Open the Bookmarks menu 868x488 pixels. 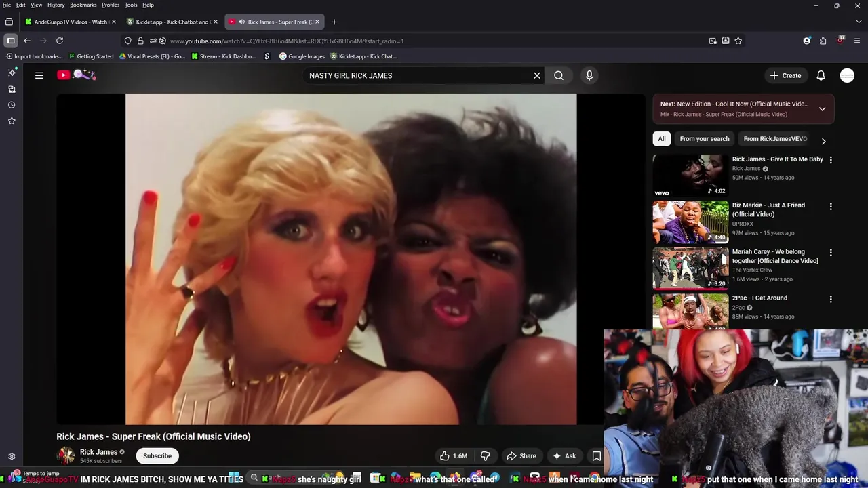pos(83,5)
